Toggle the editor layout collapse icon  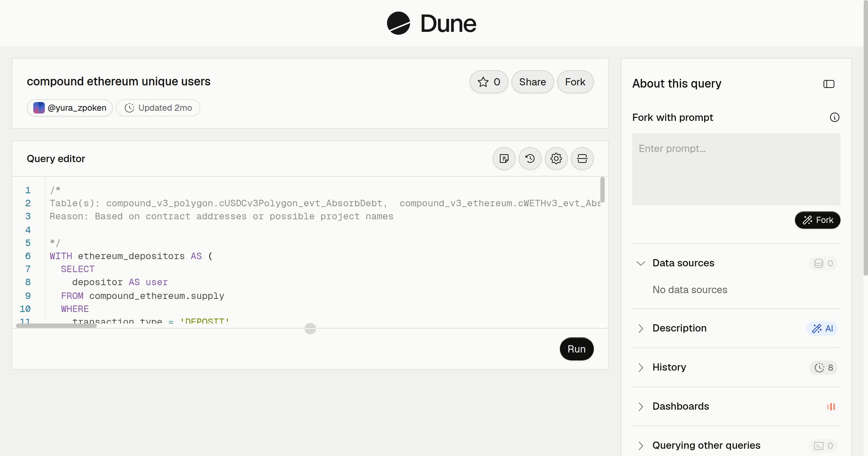[582, 159]
